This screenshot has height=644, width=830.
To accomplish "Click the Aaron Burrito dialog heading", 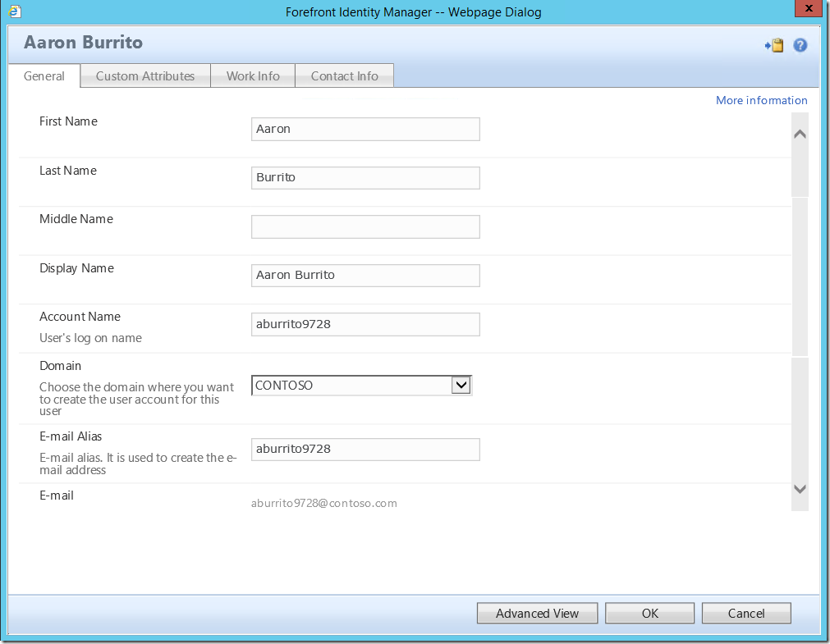I will point(83,43).
